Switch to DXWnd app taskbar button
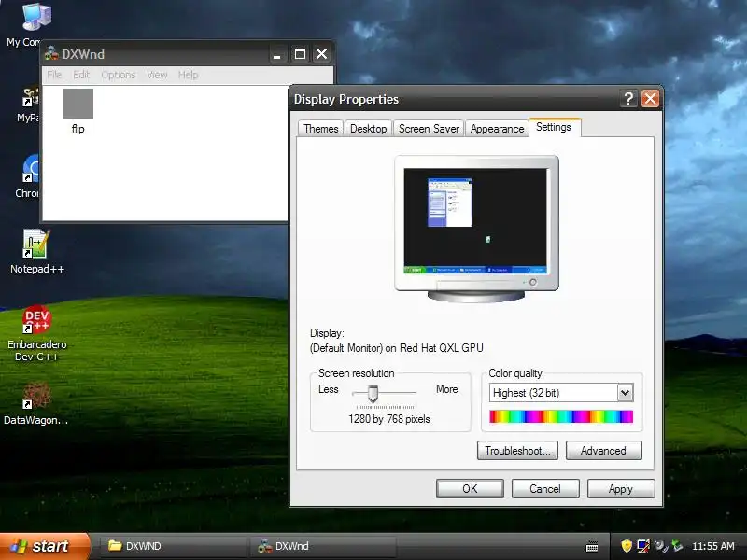 (x=324, y=546)
